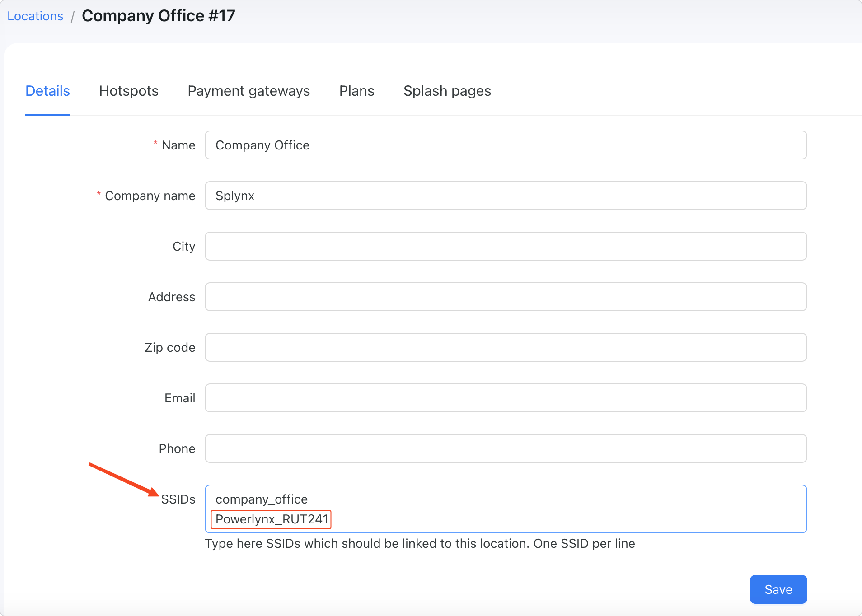Go to the Plans tab

click(x=356, y=91)
